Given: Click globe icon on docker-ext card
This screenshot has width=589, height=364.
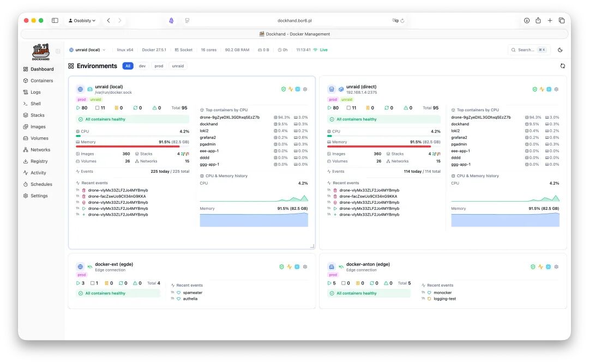Looking at the screenshot, I should pyautogui.click(x=80, y=267).
